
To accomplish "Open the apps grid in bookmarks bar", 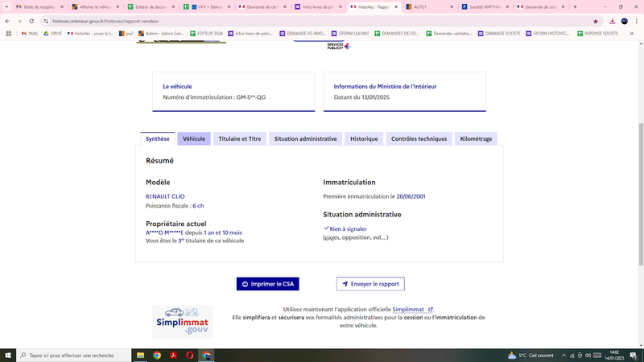I will coord(9,34).
